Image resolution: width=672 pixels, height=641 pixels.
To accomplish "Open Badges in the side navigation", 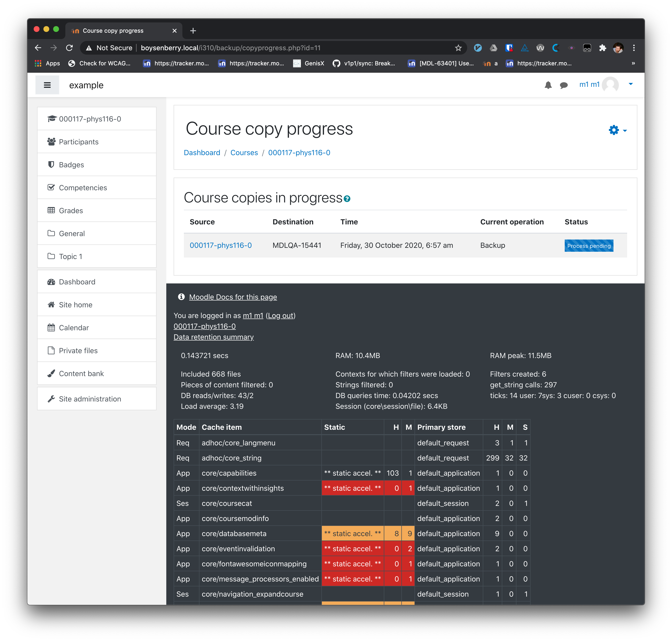I will [x=97, y=165].
